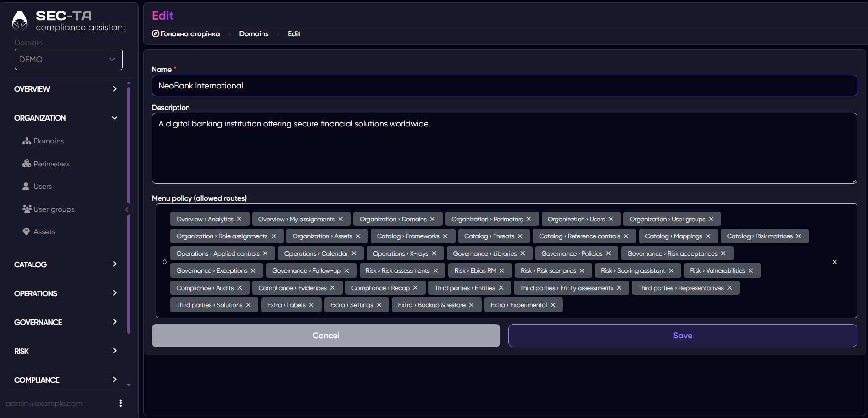Open Users in the sidebar
This screenshot has height=418, width=868.
coord(37,187)
